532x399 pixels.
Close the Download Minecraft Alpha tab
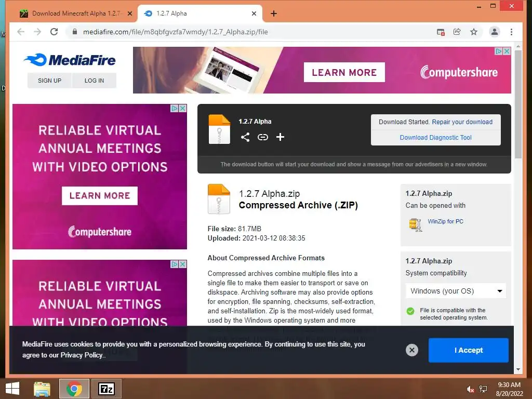129,14
